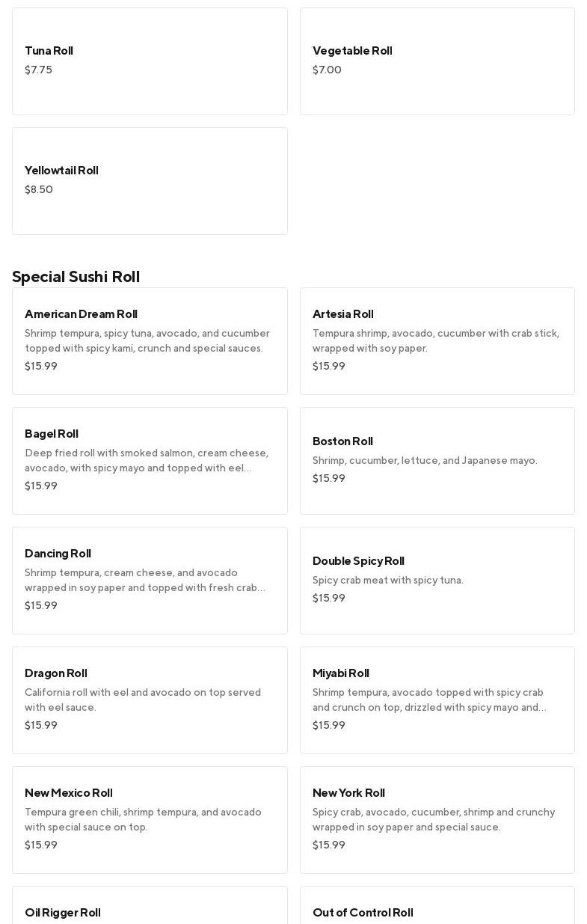Open American Dream Roll details
Image resolution: width=587 pixels, height=924 pixels.
150,341
